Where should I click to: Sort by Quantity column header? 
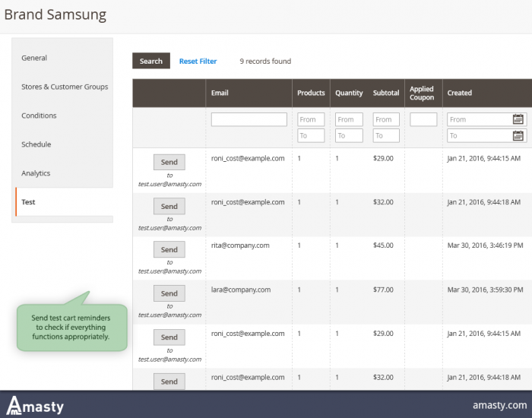pos(349,93)
